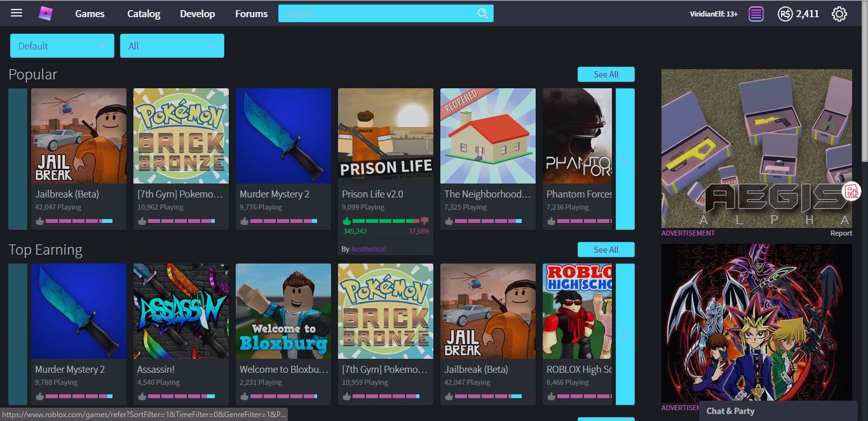Click rating bar under Top Earning Jailbreak (Beta)
Image resolution: width=868 pixels, height=421 pixels.
click(489, 396)
